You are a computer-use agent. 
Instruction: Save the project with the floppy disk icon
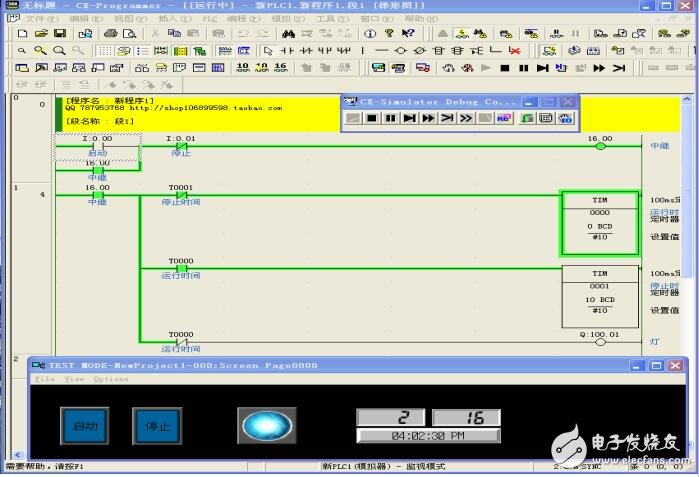[x=60, y=33]
